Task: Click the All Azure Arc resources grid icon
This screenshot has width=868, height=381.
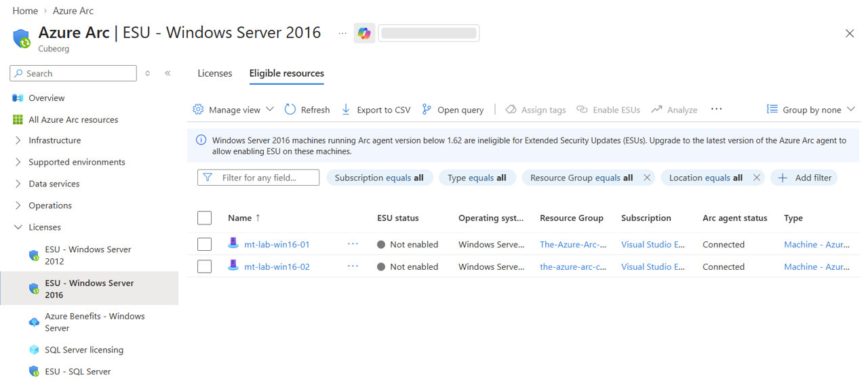Action: 18,119
